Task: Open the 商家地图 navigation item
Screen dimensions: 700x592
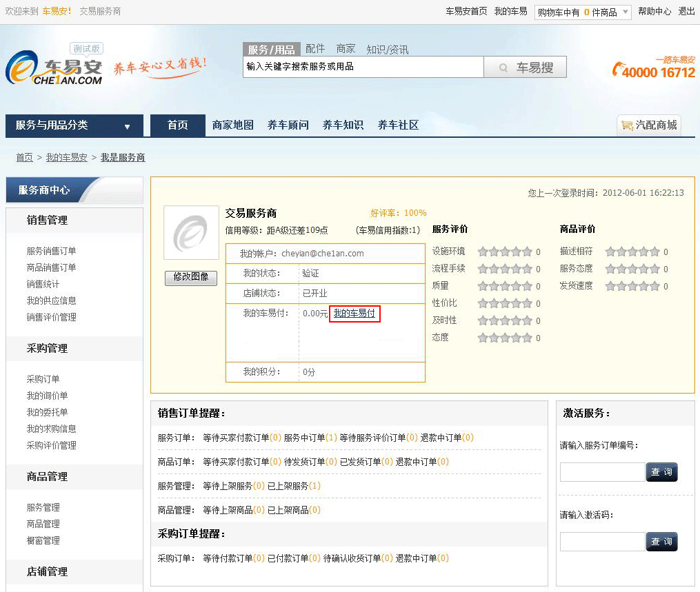Action: click(233, 125)
